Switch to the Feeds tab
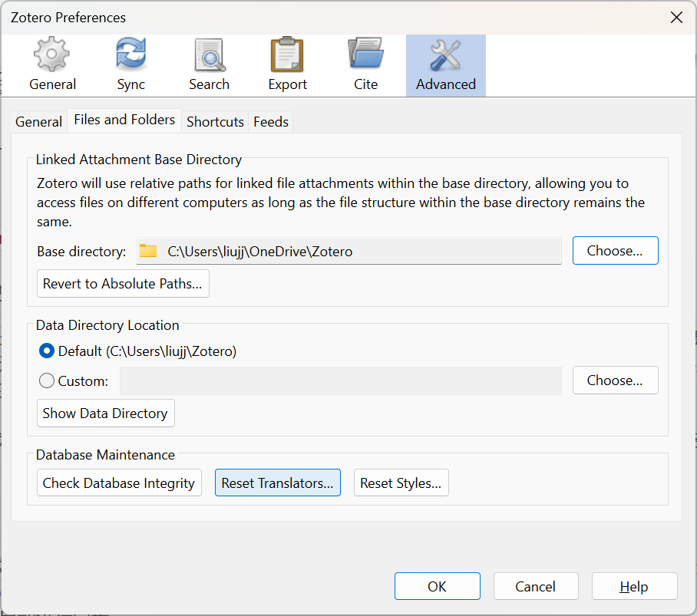 [271, 121]
